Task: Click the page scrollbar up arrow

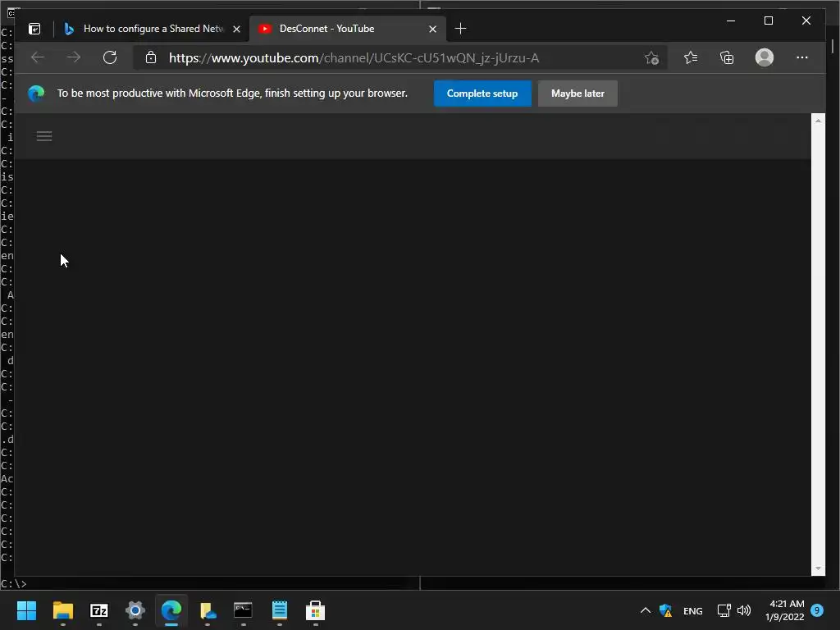Action: (818, 121)
